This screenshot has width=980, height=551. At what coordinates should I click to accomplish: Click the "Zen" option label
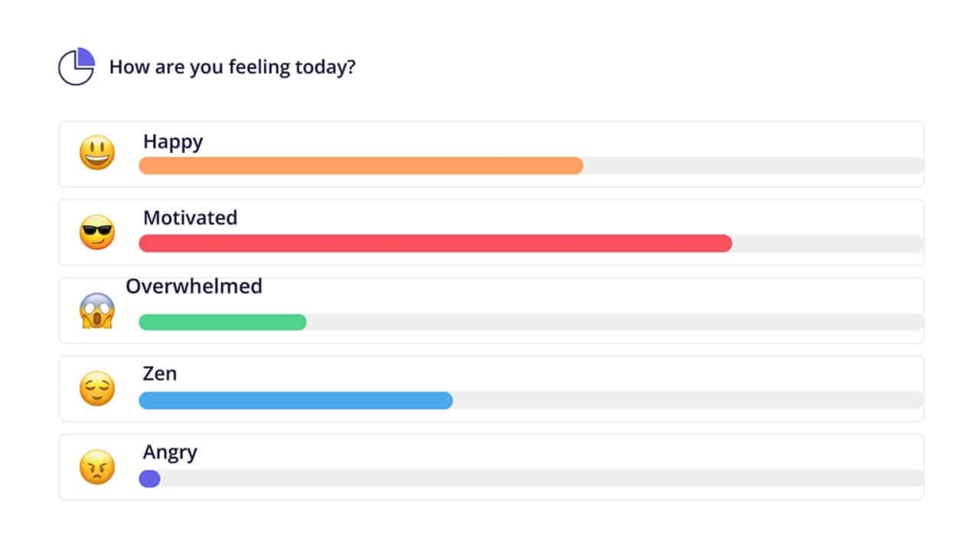160,374
